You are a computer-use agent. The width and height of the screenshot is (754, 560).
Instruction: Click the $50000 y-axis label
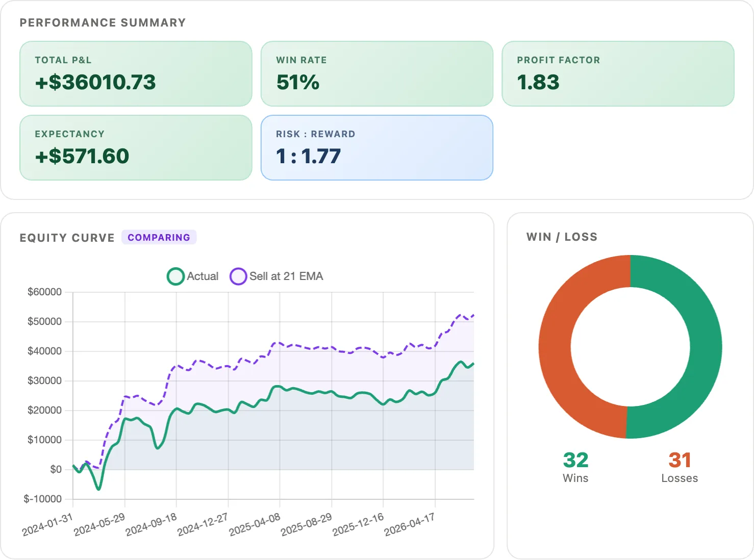(x=45, y=322)
